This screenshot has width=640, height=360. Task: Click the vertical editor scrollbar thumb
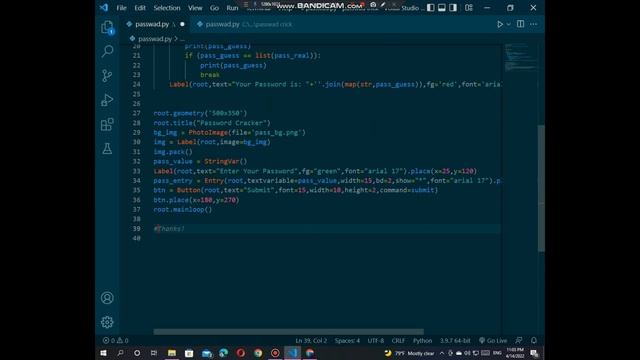click(x=541, y=188)
